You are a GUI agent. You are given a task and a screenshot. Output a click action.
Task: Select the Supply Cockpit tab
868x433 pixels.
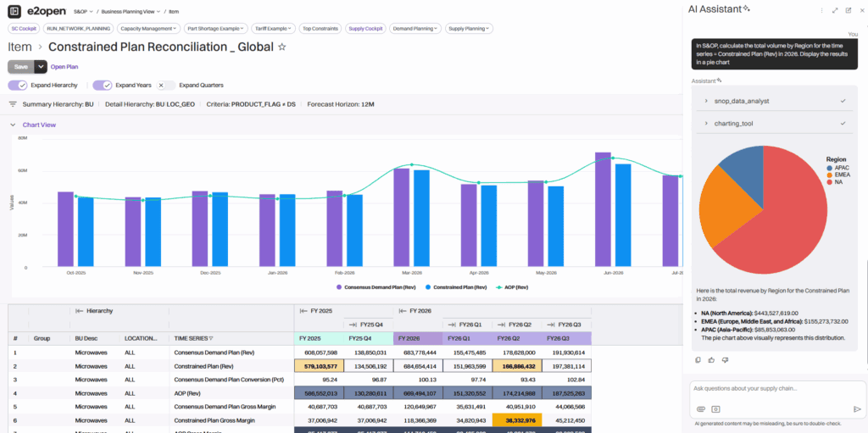point(366,28)
